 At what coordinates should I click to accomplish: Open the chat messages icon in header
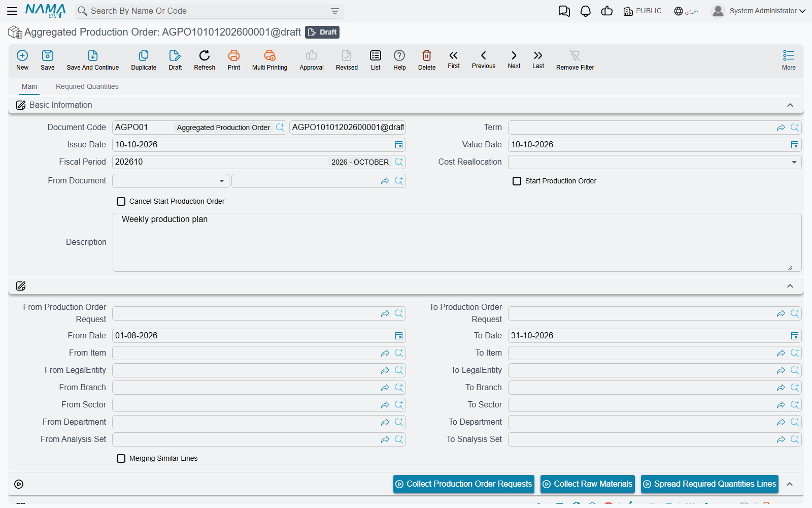[564, 11]
